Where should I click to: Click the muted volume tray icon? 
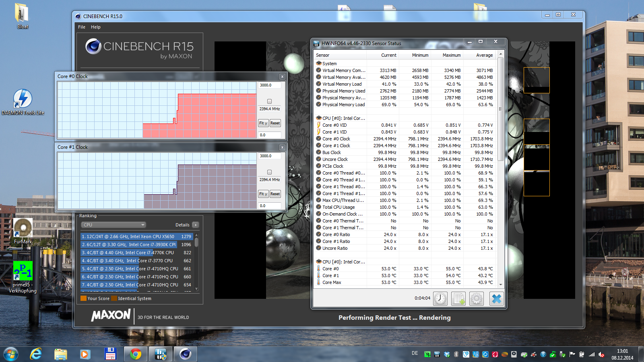601,354
